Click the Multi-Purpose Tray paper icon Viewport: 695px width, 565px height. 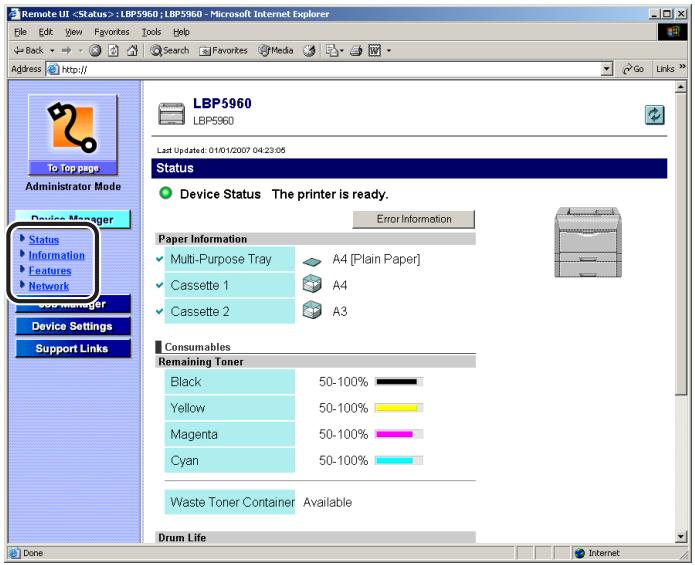[312, 261]
